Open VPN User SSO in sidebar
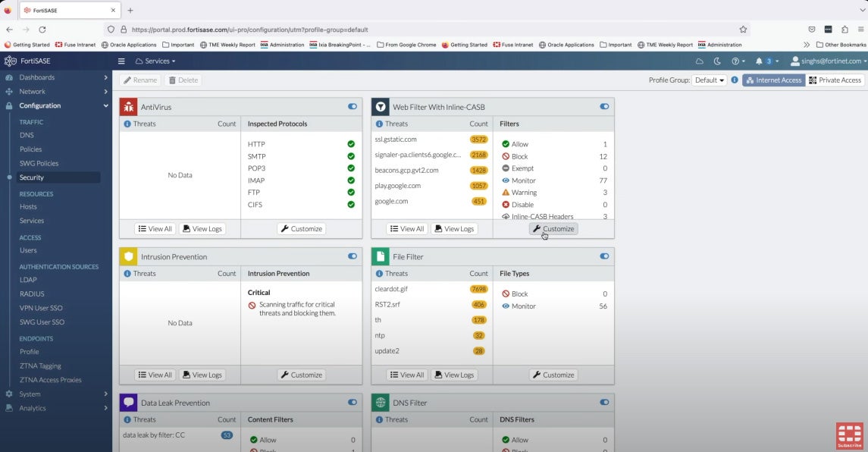 coord(41,307)
